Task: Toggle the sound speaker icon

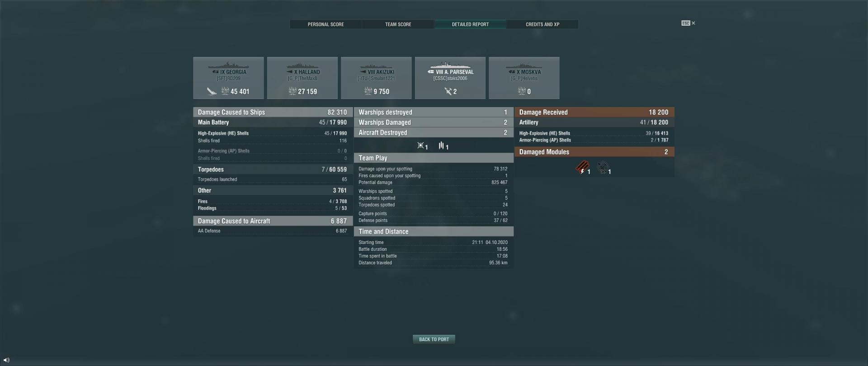Action: (x=6, y=360)
